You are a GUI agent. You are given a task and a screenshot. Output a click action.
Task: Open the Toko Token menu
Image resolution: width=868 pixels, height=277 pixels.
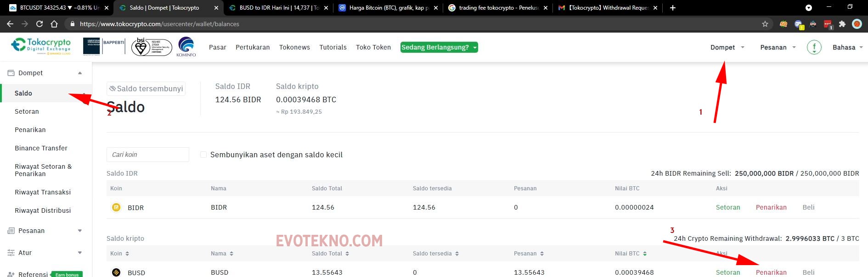[x=373, y=47]
